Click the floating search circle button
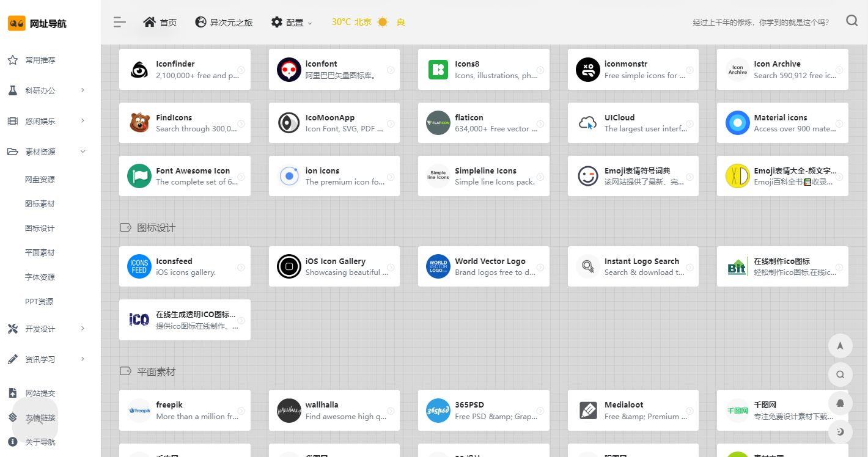Screen dimensions: 868x457 (x=840, y=375)
